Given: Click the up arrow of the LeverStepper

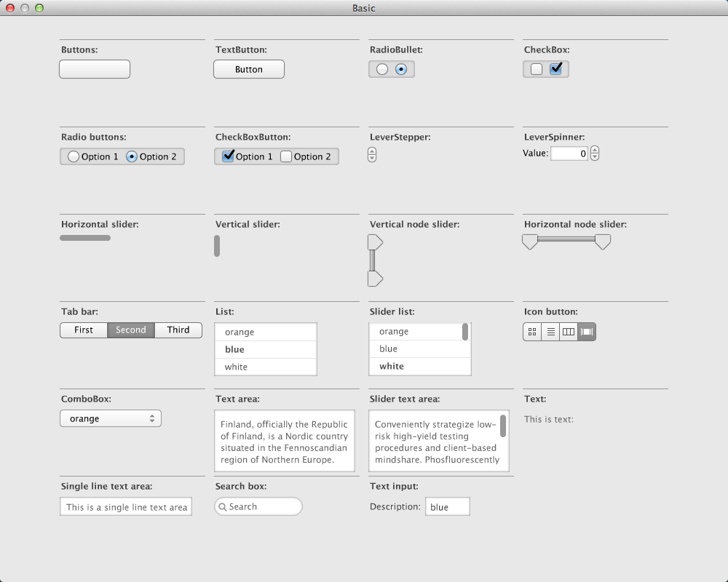Looking at the screenshot, I should (372, 150).
